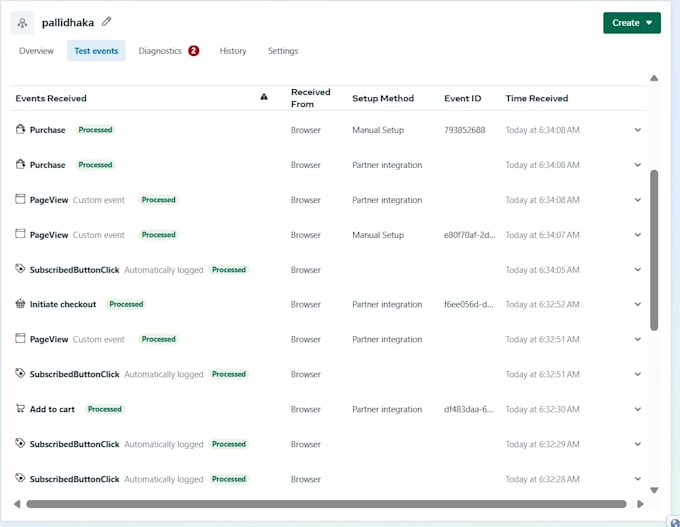The image size is (680, 527).
Task: Click the Time Received column header
Action: point(536,98)
